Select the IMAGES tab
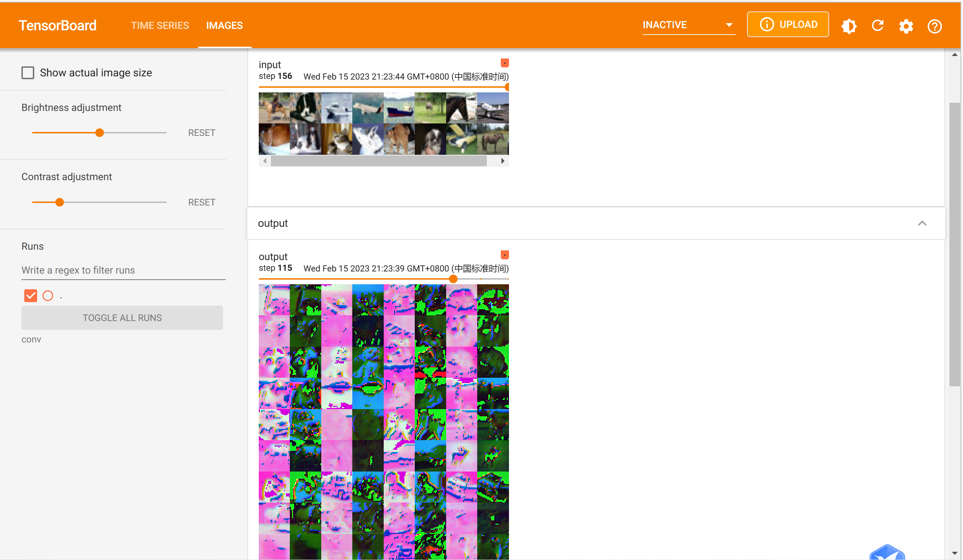Image resolution: width=963 pixels, height=560 pixels. (224, 26)
